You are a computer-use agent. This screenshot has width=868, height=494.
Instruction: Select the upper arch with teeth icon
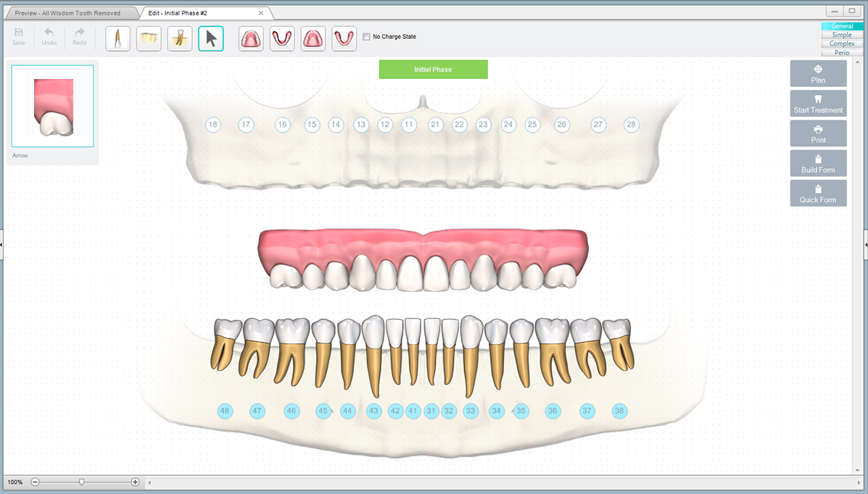[250, 38]
